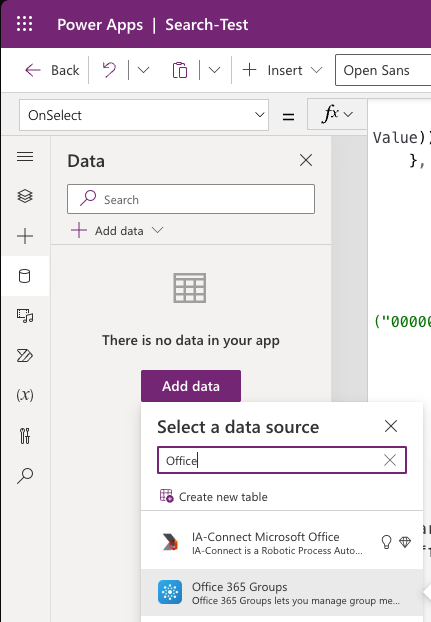Screen dimensions: 431x622
Task: Clear the Office search text
Action: point(390,460)
